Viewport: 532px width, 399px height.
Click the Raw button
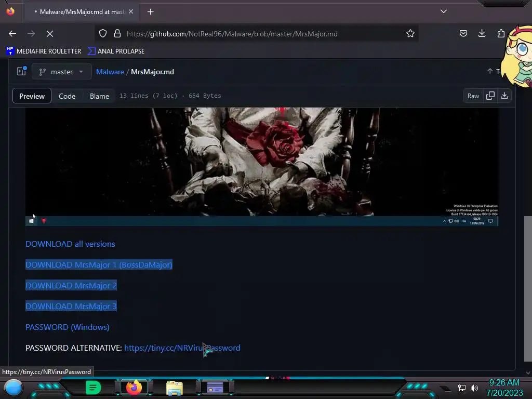pyautogui.click(x=473, y=96)
